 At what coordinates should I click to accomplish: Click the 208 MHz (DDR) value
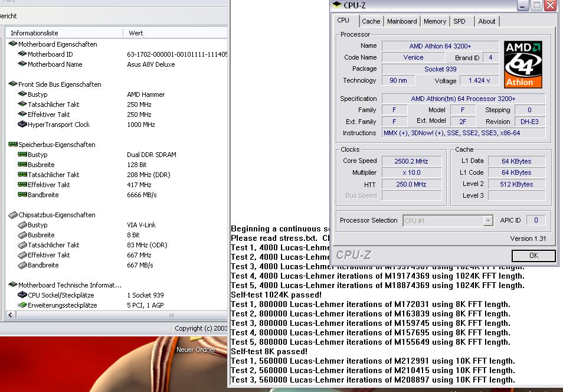[x=149, y=175]
